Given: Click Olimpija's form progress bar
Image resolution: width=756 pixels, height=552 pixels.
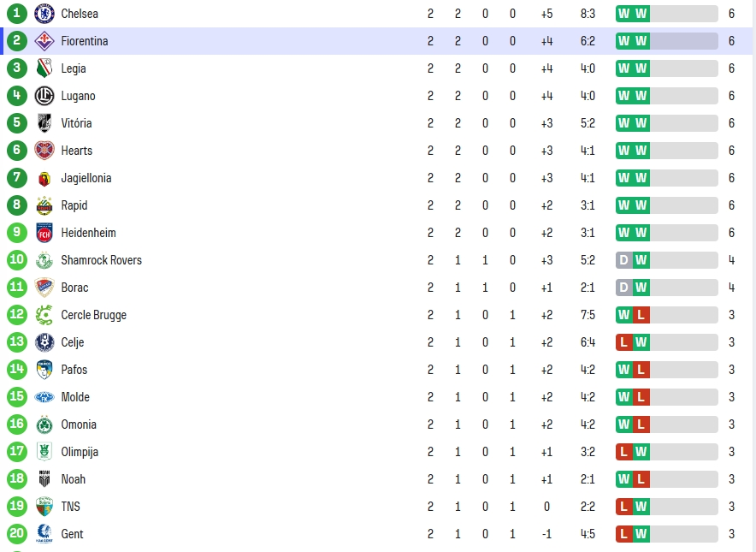Looking at the screenshot, I should (667, 452).
